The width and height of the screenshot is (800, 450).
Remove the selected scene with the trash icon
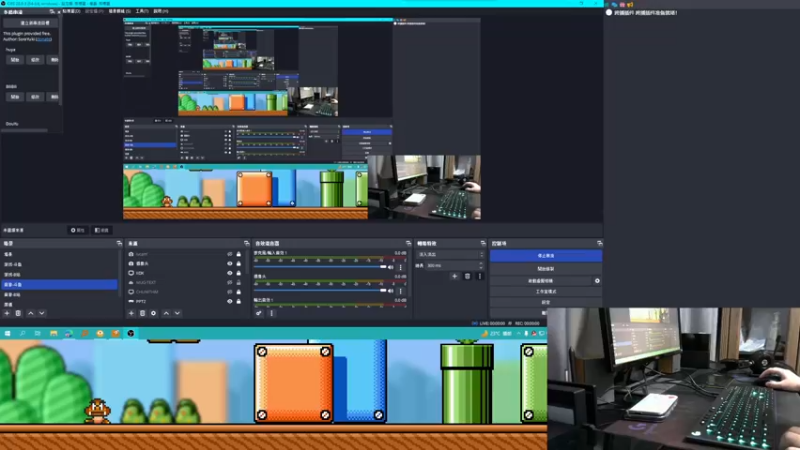coord(18,313)
